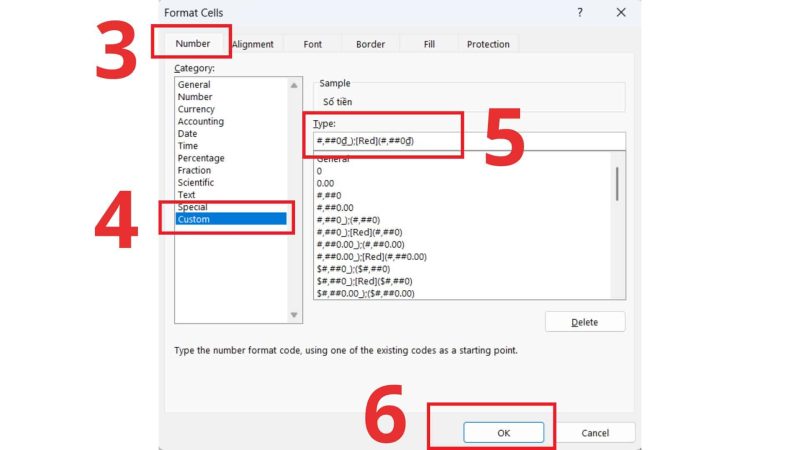Image resolution: width=800 pixels, height=450 pixels.
Task: Delete the selected custom format
Action: 585,322
